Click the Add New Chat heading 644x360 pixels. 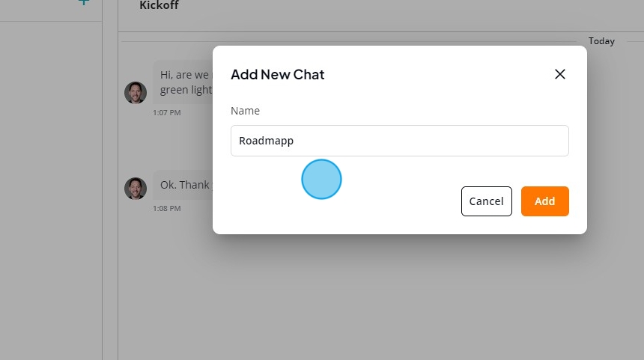click(x=278, y=74)
